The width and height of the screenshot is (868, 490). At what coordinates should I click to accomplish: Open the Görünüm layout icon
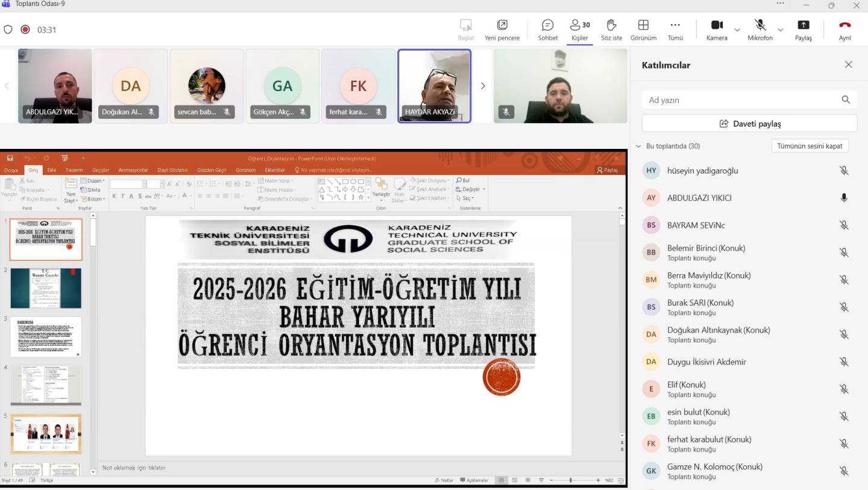(x=643, y=25)
